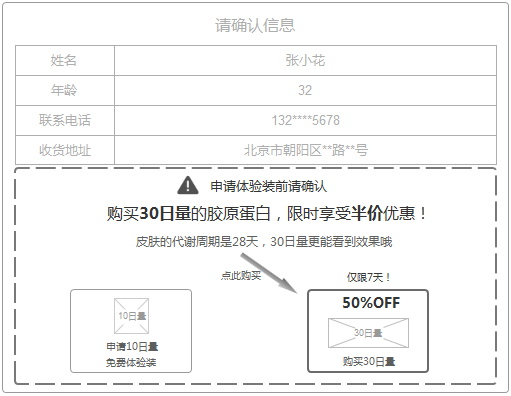Click the 50%OFF text
Viewport: 511px width, 396px height.
tap(371, 303)
